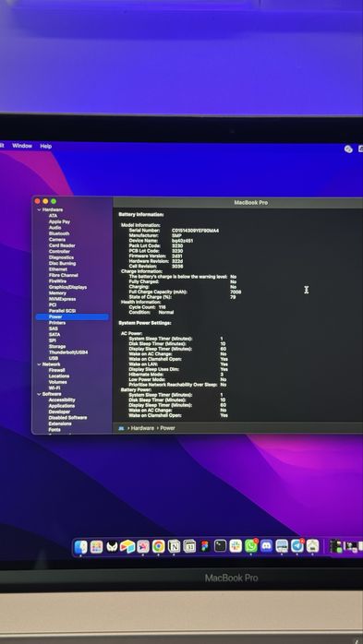Click the Battery Information heading
363x644 pixels.
[141, 215]
